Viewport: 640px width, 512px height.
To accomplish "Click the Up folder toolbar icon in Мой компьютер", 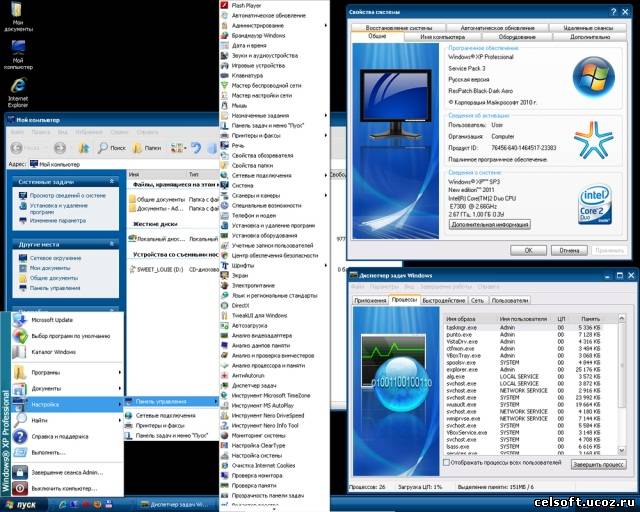I will (84, 148).
